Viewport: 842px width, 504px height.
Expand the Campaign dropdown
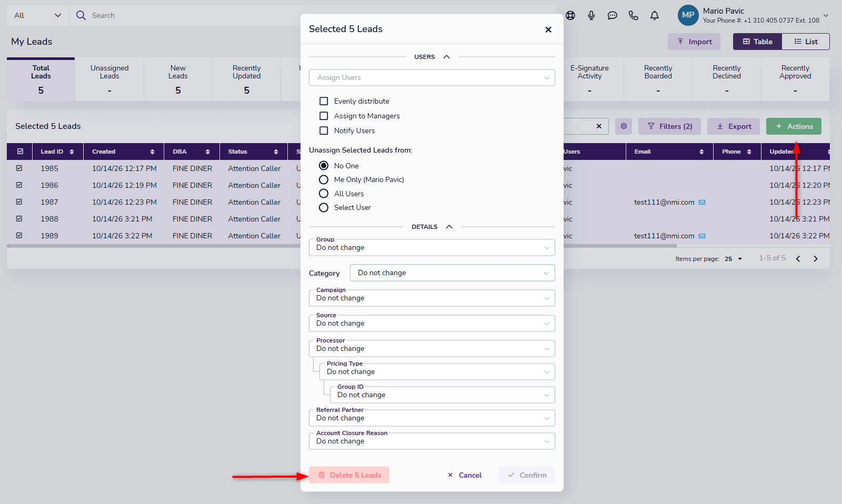432,298
